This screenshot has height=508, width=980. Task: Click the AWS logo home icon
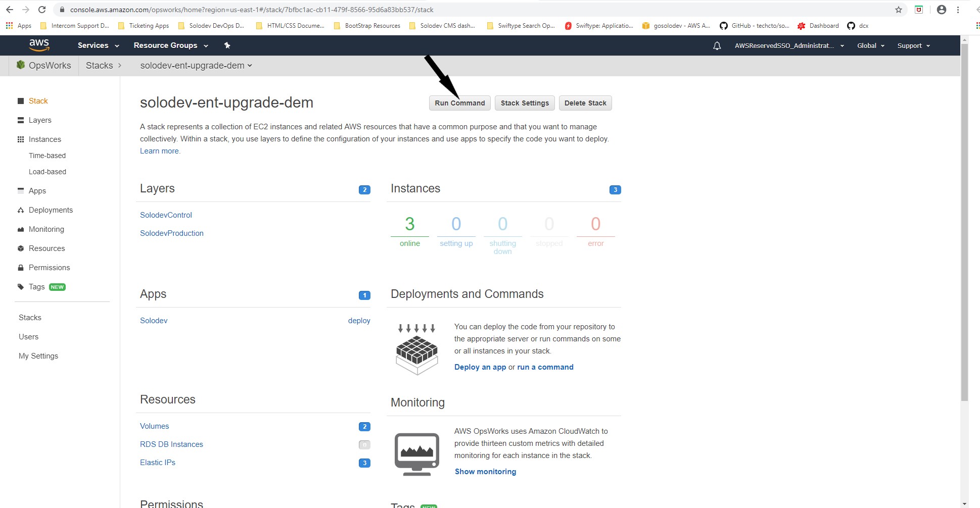[x=39, y=45]
